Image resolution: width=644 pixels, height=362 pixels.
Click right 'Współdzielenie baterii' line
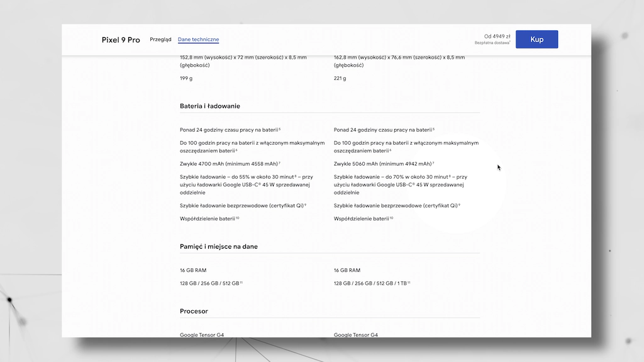(364, 218)
